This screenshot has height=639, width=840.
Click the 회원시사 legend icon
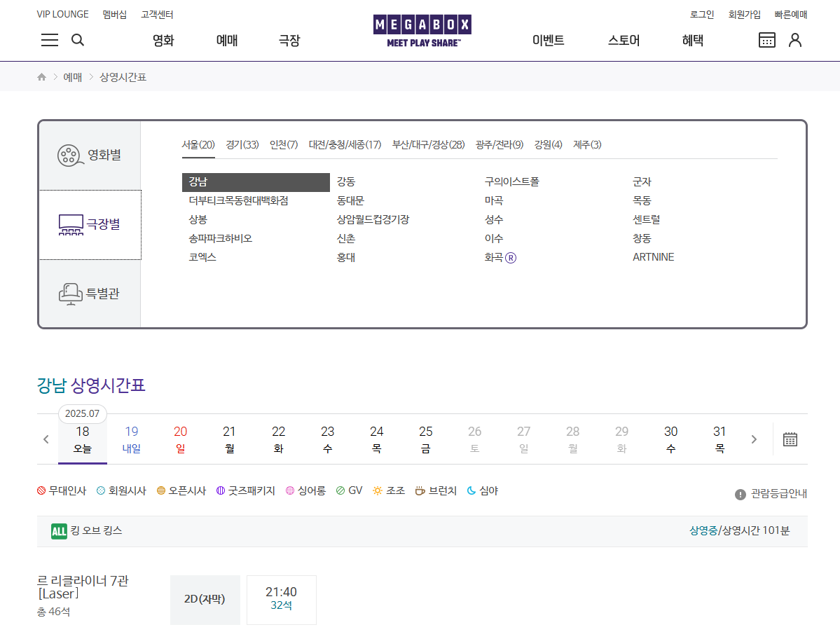pyautogui.click(x=101, y=490)
